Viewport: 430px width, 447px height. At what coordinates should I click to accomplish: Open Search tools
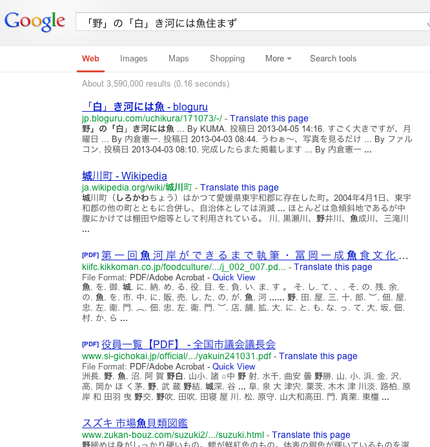pos(333,59)
